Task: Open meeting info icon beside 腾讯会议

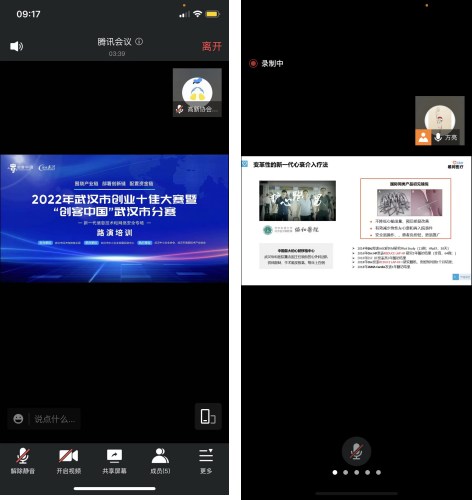Action: point(139,42)
